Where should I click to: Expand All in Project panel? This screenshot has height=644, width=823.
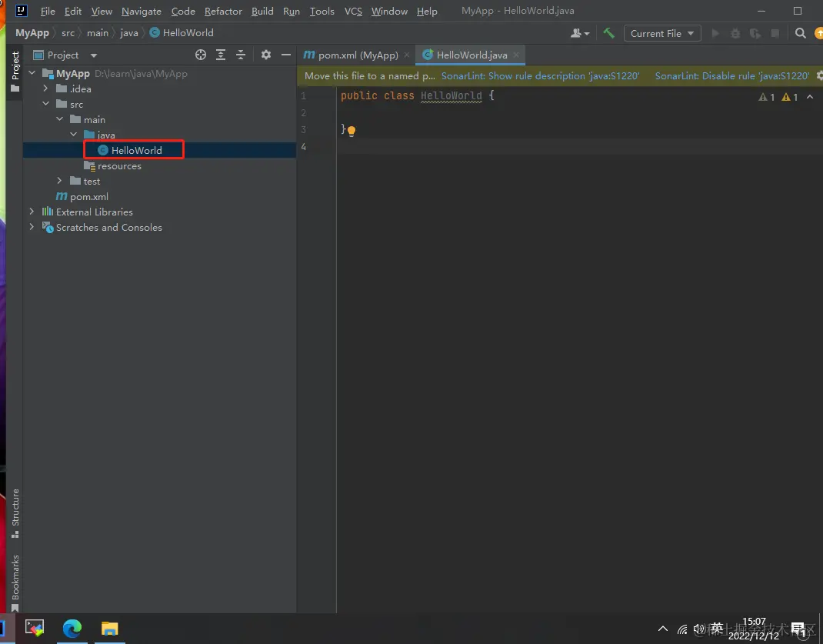[221, 55]
